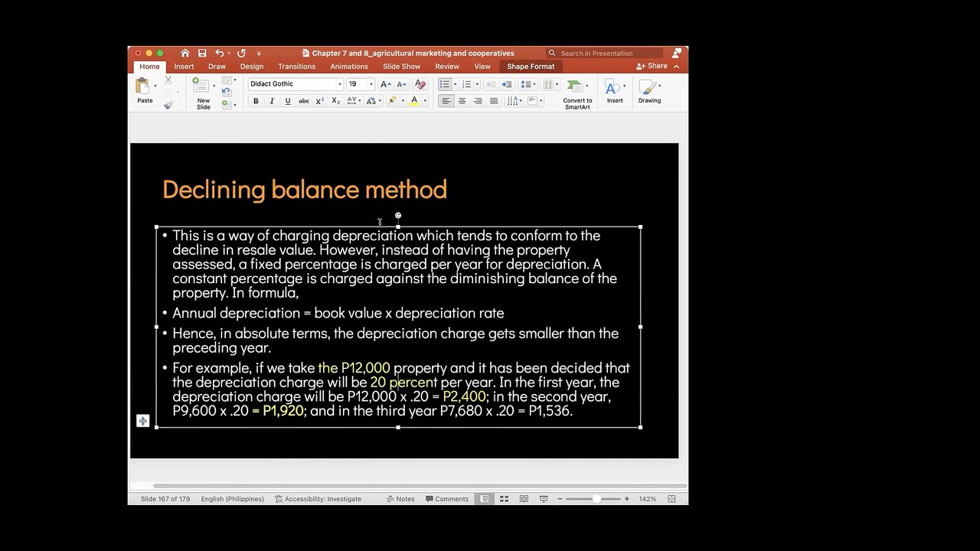Fit slide to current window
Image resolution: width=980 pixels, height=551 pixels.
click(x=671, y=499)
